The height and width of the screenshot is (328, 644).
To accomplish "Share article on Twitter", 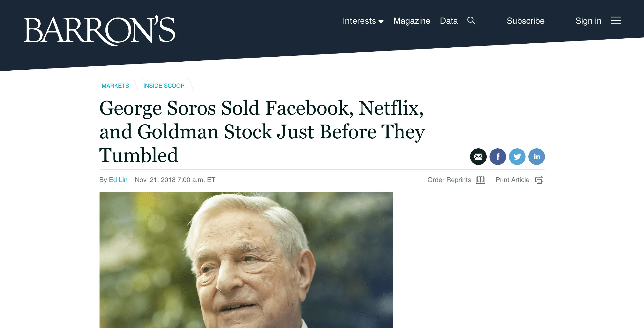I will (517, 157).
